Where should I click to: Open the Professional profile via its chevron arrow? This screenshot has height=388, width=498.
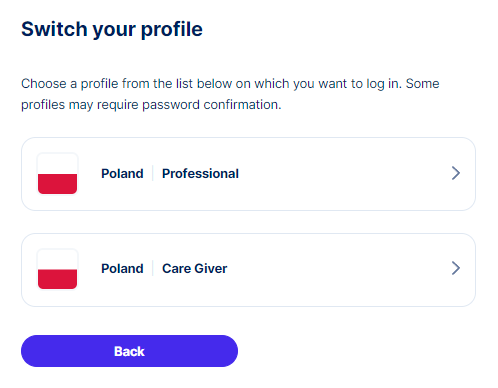point(456,173)
